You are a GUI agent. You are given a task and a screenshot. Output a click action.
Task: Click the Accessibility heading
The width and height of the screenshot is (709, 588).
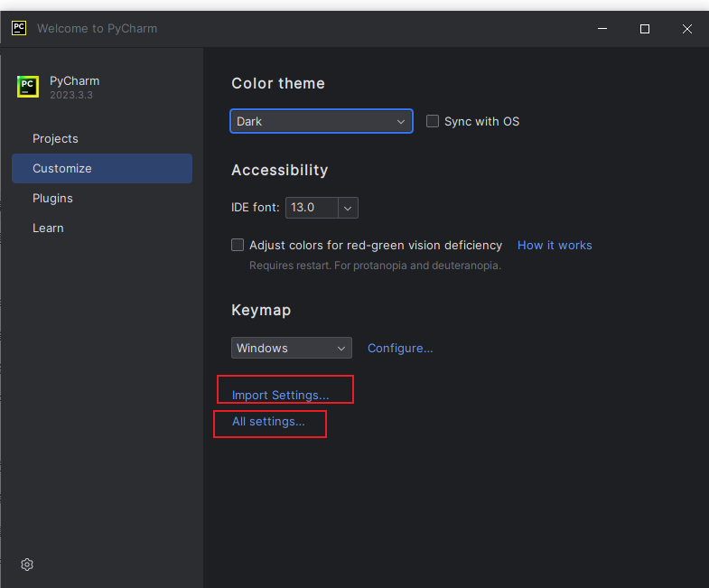[279, 170]
